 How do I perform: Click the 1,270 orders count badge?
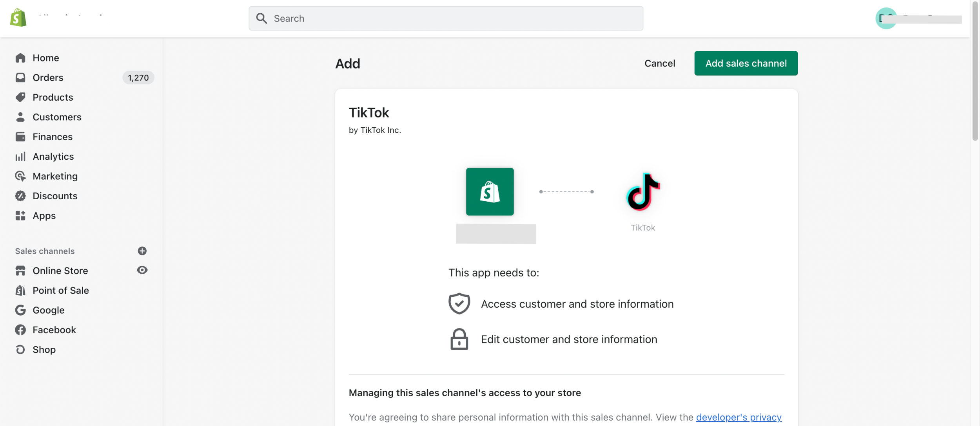click(x=138, y=78)
